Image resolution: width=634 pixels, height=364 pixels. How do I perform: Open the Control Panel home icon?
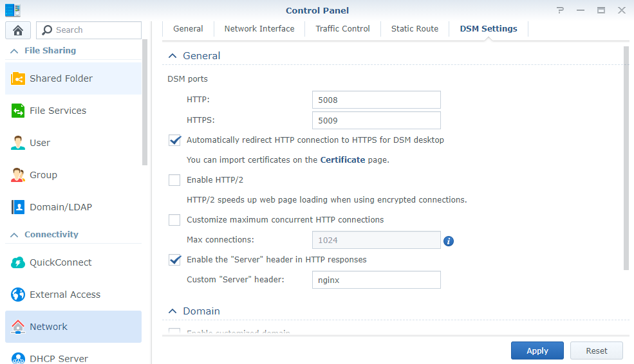tap(18, 30)
